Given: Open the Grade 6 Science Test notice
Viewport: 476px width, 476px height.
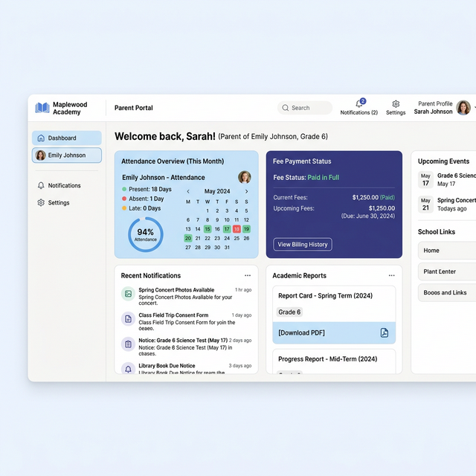Looking at the screenshot, I should pos(187,347).
